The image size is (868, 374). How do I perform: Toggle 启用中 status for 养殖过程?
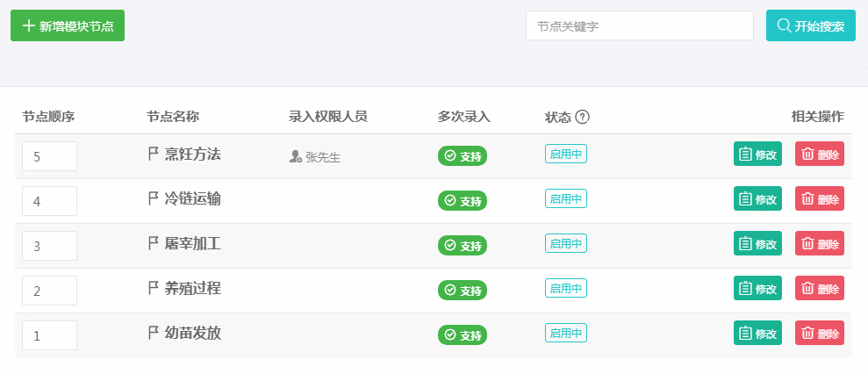coord(566,288)
